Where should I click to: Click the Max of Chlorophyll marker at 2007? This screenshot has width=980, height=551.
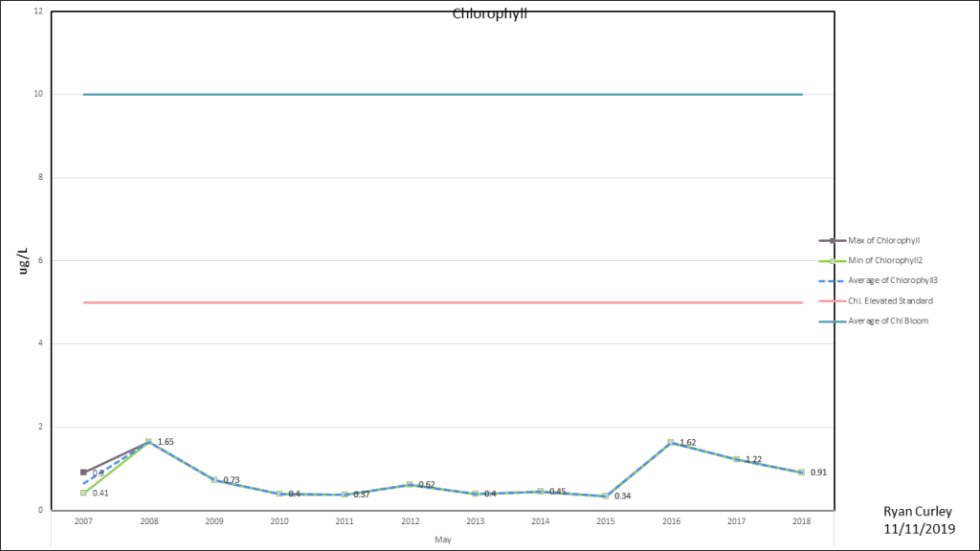83,473
